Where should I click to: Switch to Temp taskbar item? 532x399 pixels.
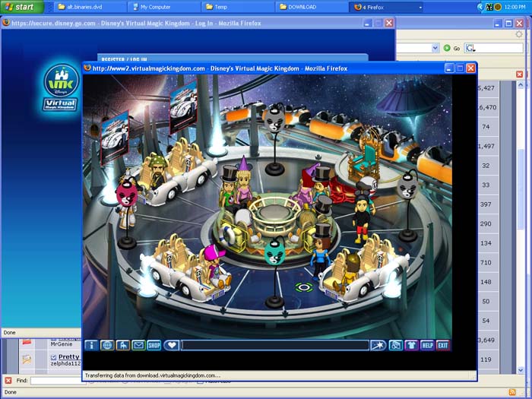[x=237, y=7]
